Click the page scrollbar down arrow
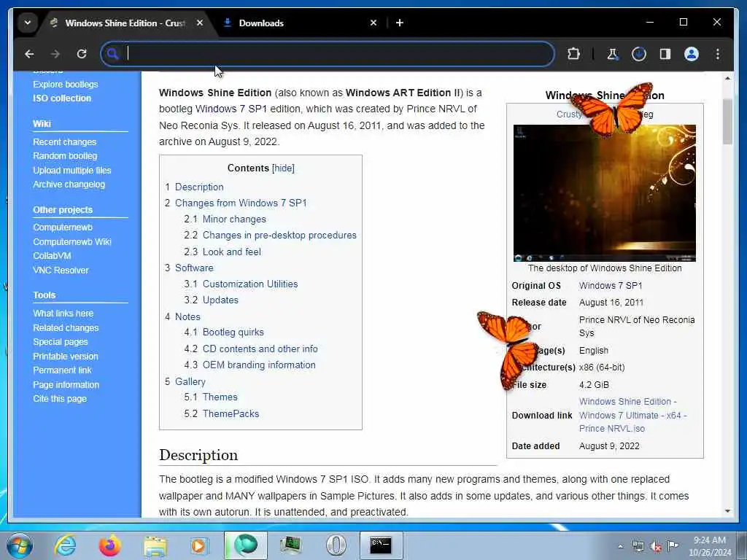The height and width of the screenshot is (560, 747). pyautogui.click(x=727, y=511)
